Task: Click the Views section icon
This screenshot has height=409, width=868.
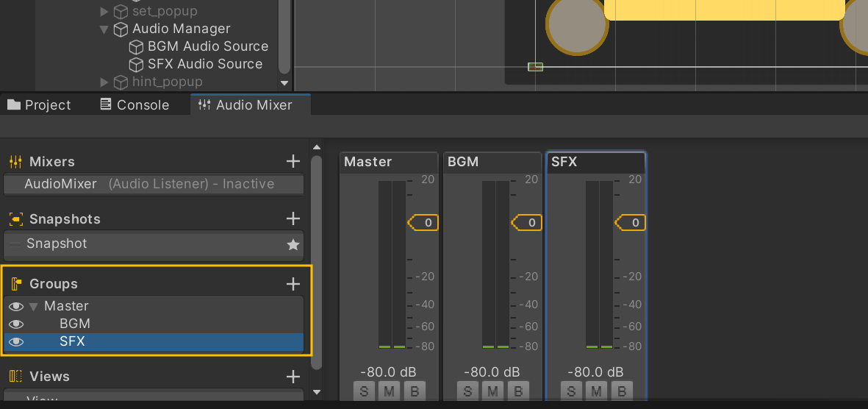Action: (x=15, y=377)
